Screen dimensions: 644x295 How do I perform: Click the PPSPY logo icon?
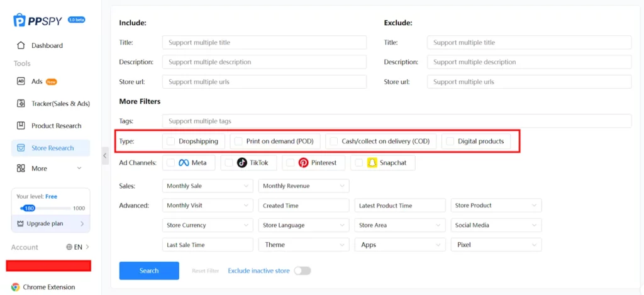tap(19, 20)
